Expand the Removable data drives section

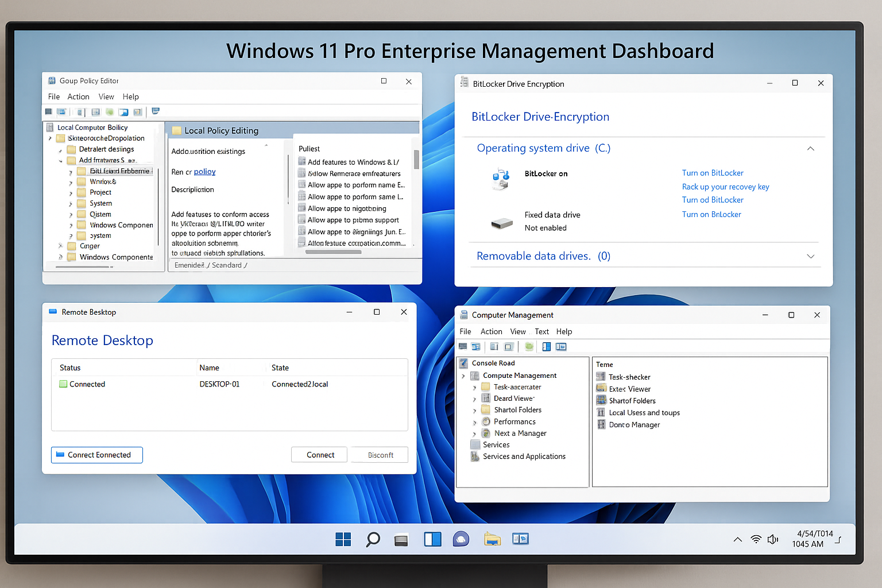coord(810,256)
